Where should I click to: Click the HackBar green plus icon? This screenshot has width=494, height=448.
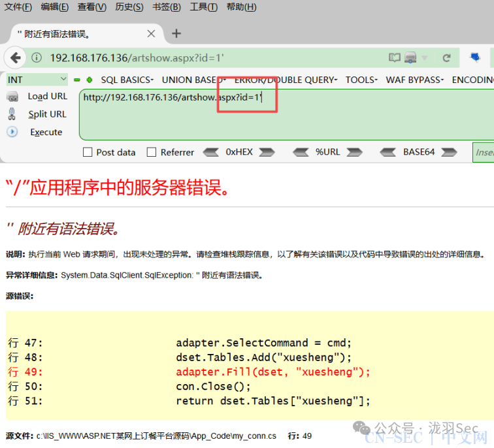click(x=90, y=80)
